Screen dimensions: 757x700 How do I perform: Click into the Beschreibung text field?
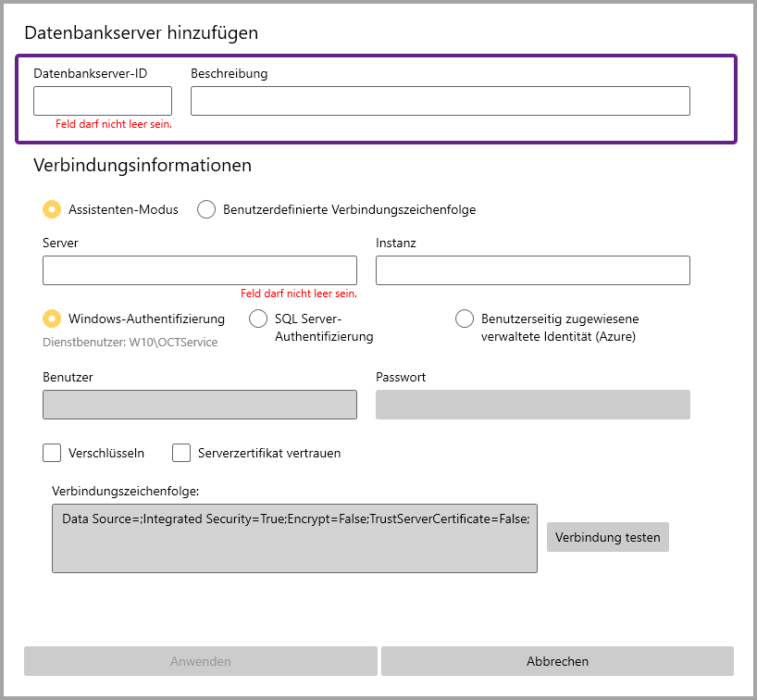click(441, 101)
